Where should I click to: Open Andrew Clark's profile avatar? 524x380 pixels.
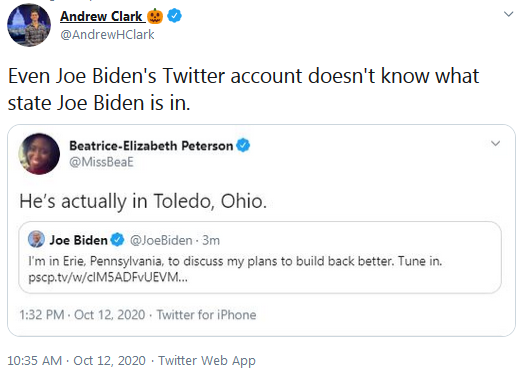(x=29, y=25)
